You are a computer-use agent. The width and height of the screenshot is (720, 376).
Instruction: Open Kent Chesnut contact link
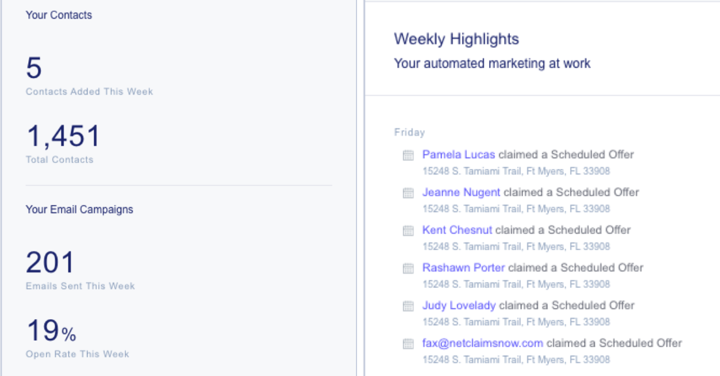pyautogui.click(x=457, y=230)
